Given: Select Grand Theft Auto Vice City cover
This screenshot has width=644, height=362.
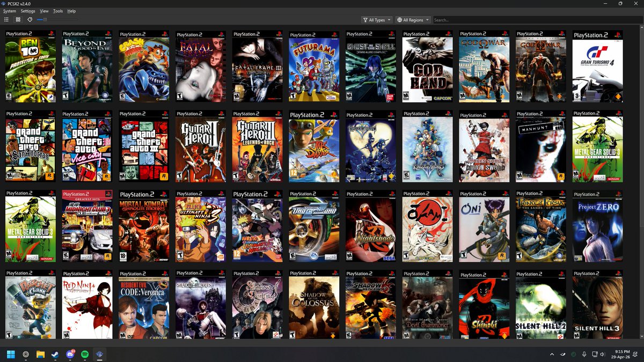Looking at the screenshot, I should click(87, 146).
